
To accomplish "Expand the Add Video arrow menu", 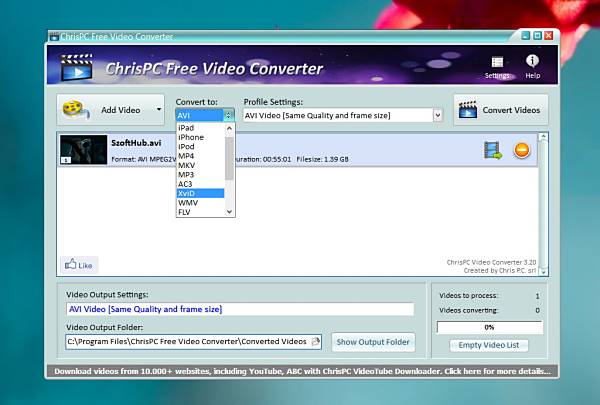I will tap(159, 110).
